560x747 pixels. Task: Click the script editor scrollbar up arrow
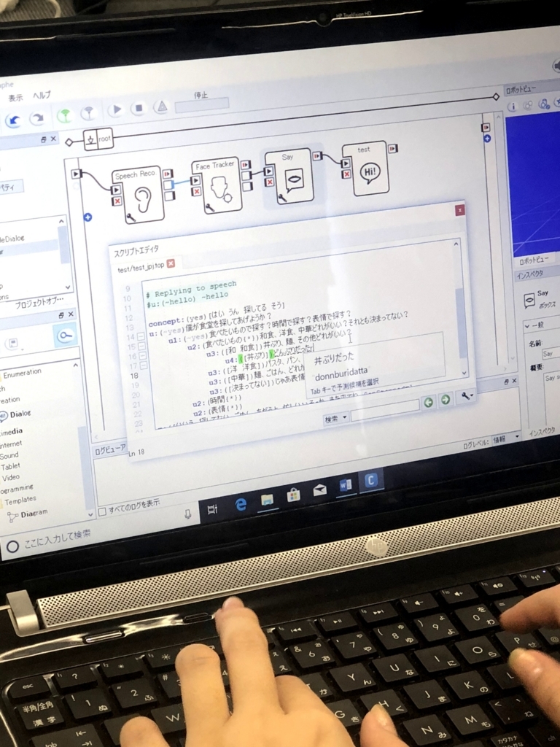coord(456,244)
